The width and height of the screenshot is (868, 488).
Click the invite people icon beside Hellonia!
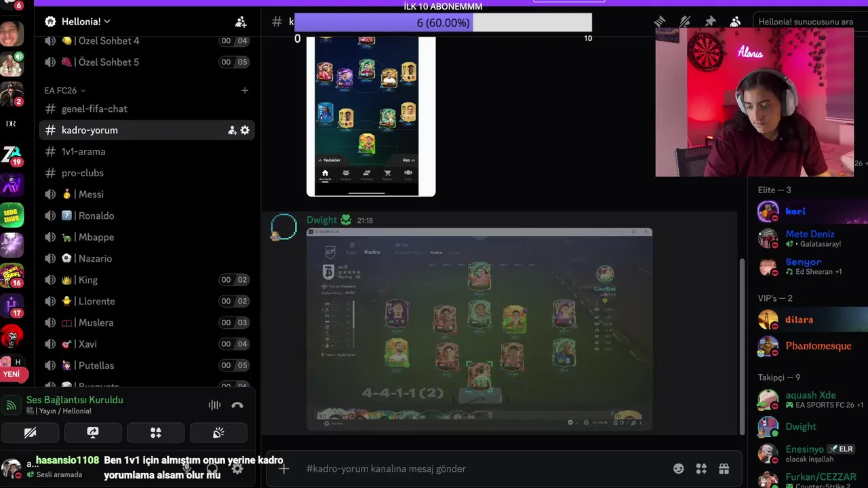point(241,22)
